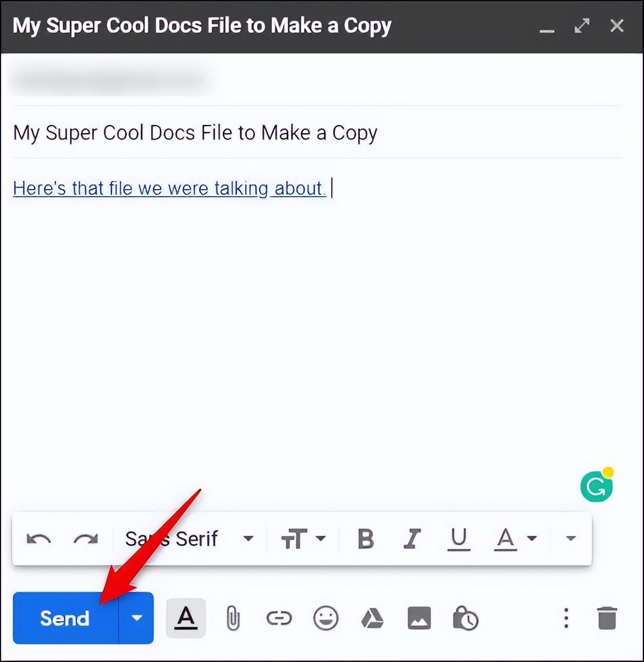Open the emoji picker
The height and width of the screenshot is (662, 644).
click(326, 619)
